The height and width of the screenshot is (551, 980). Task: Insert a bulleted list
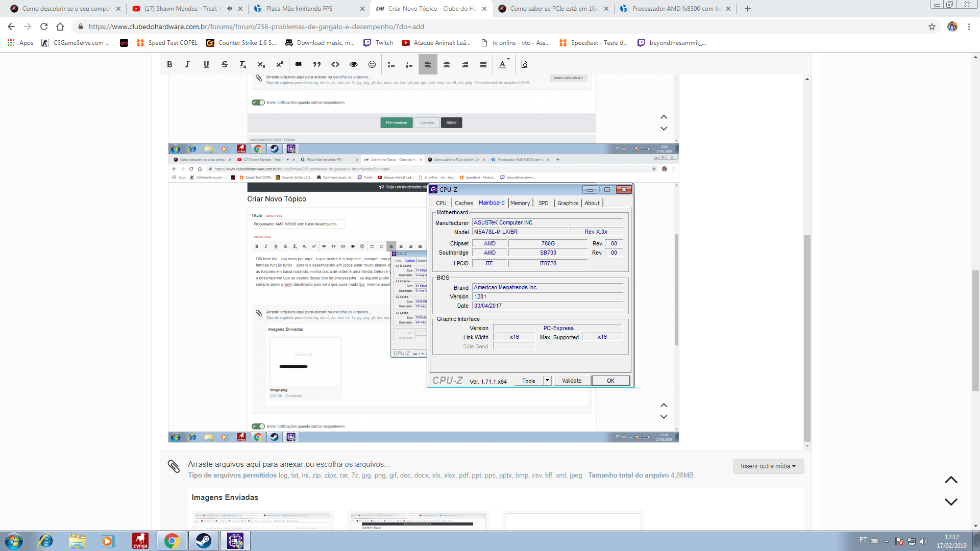click(x=391, y=64)
